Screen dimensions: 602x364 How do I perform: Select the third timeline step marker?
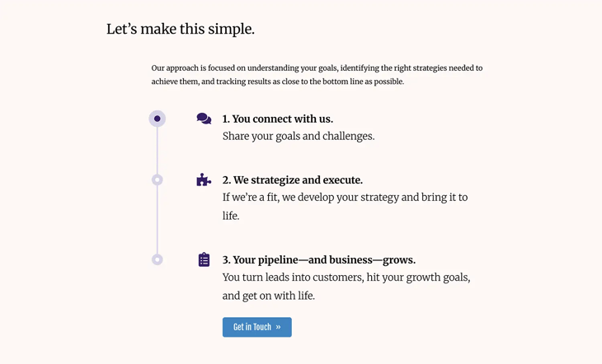[158, 259]
